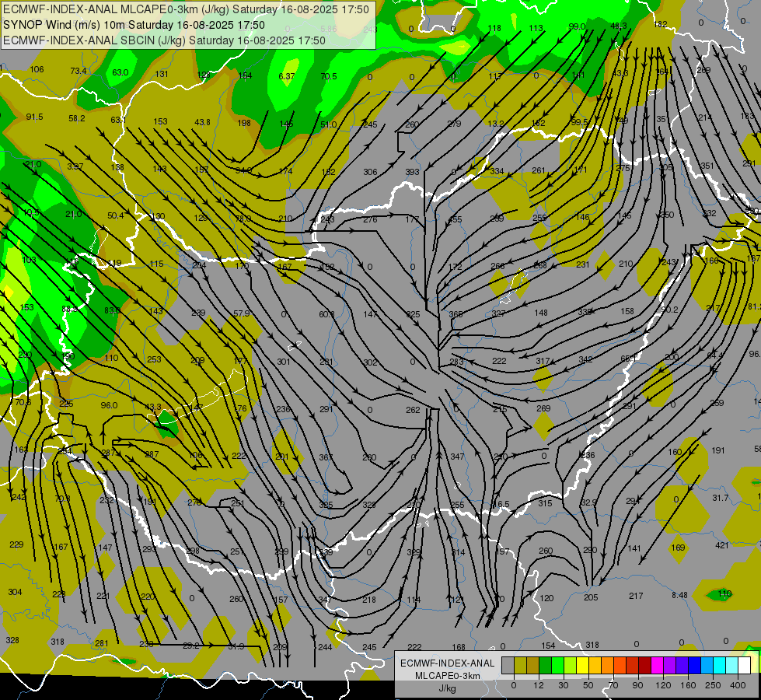Click the map data value '31.9'
The height and width of the screenshot is (700, 761).
point(236,646)
